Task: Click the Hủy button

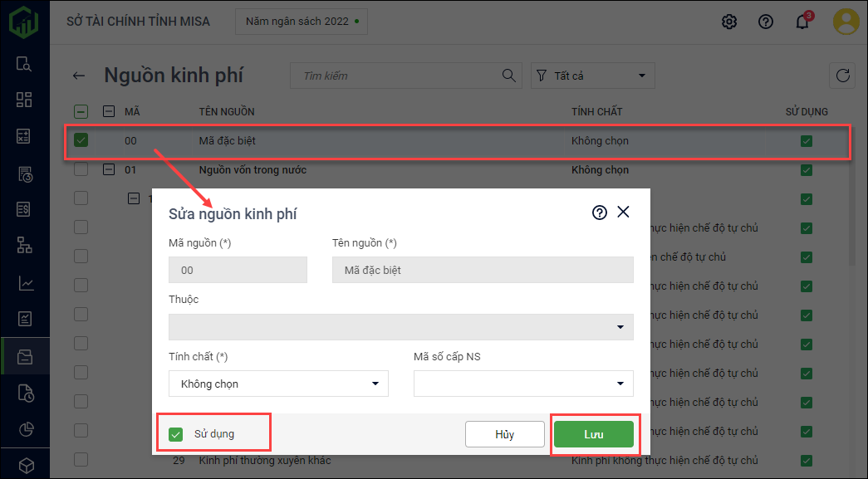Action: [x=504, y=434]
